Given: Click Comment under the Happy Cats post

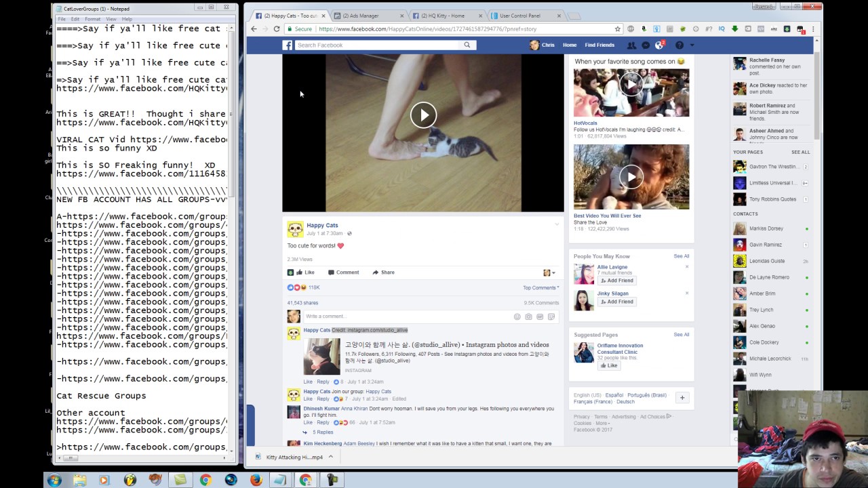Looking at the screenshot, I should [x=343, y=272].
